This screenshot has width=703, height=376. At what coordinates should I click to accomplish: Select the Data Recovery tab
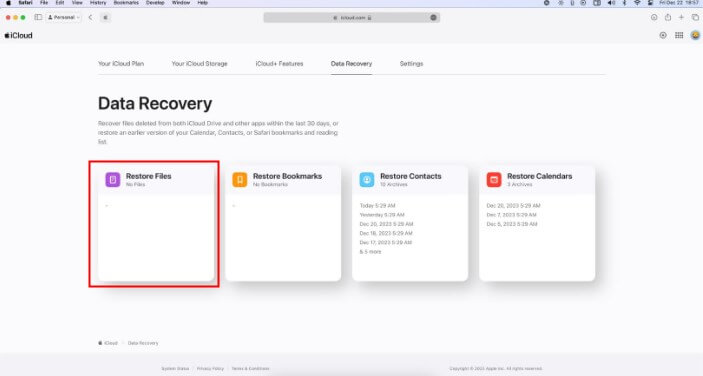tap(352, 64)
